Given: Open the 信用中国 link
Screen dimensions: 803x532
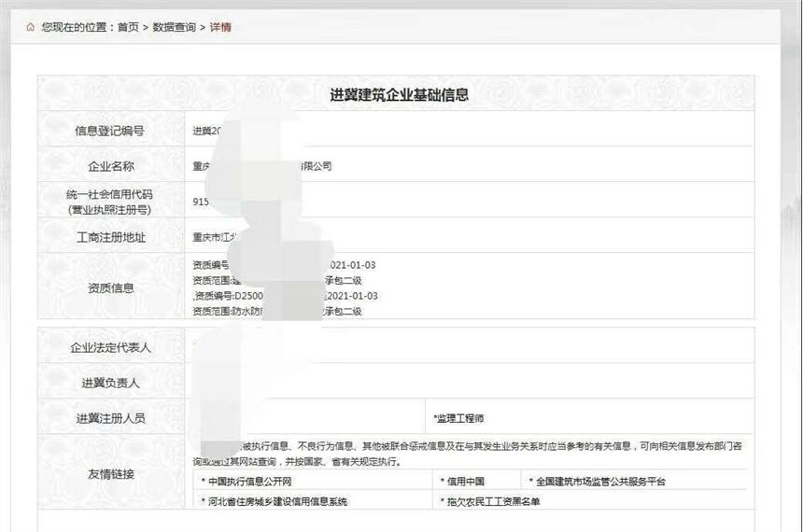Looking at the screenshot, I should coord(464,482).
